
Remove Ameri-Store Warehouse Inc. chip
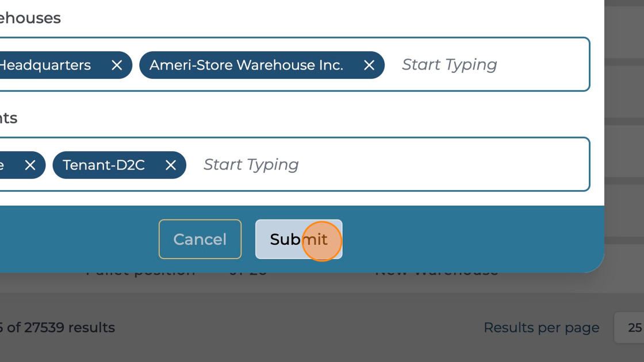[x=369, y=66]
